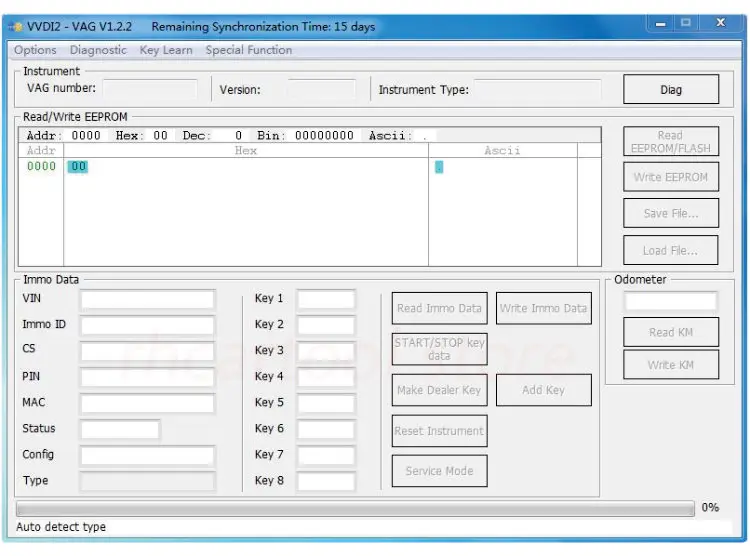Focus the Instrument Type field

tap(538, 89)
